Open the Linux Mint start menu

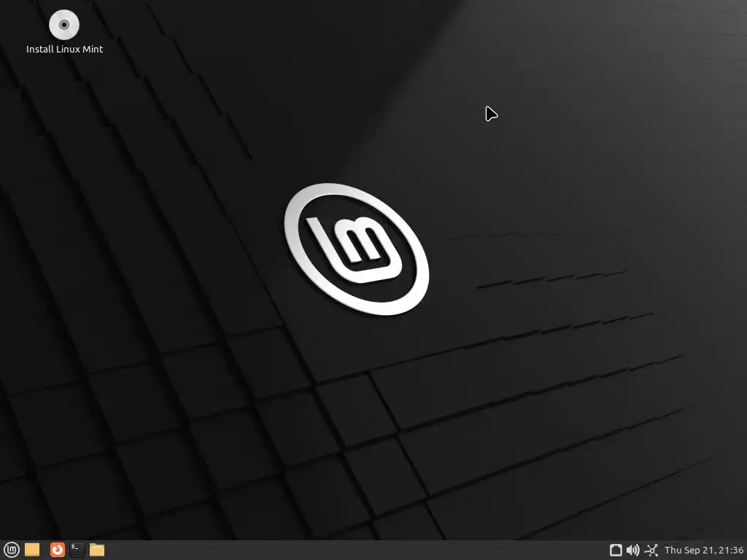tap(12, 550)
